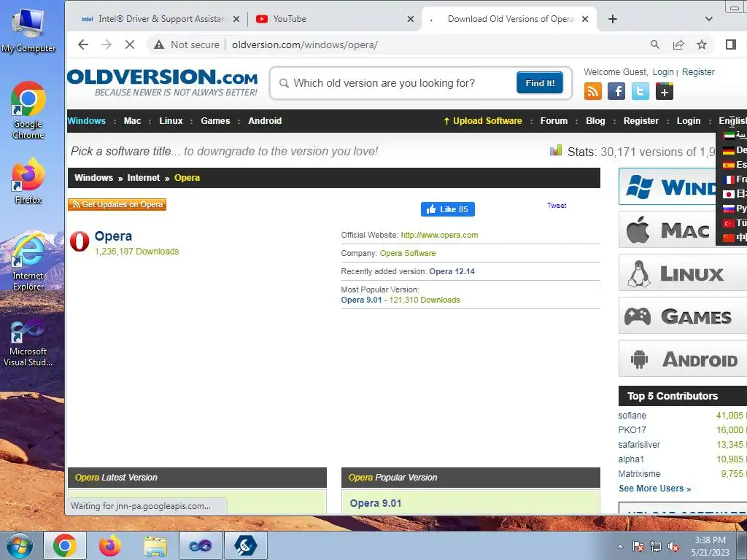
Task: Click Register link beside Welcome Guest
Action: 698,72
